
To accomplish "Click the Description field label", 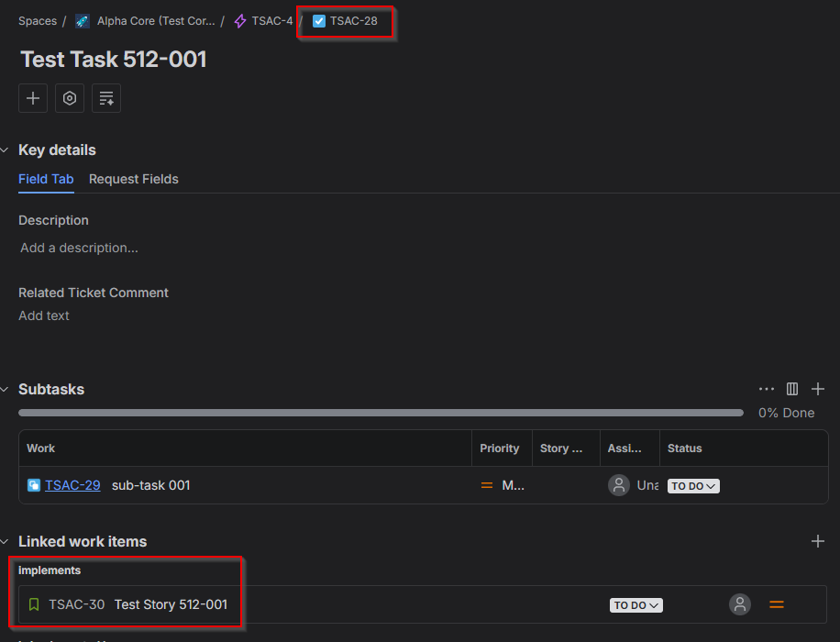I will coord(53,220).
